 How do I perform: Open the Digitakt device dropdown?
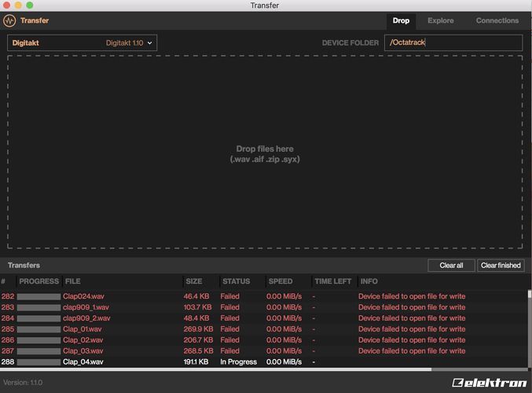click(83, 43)
